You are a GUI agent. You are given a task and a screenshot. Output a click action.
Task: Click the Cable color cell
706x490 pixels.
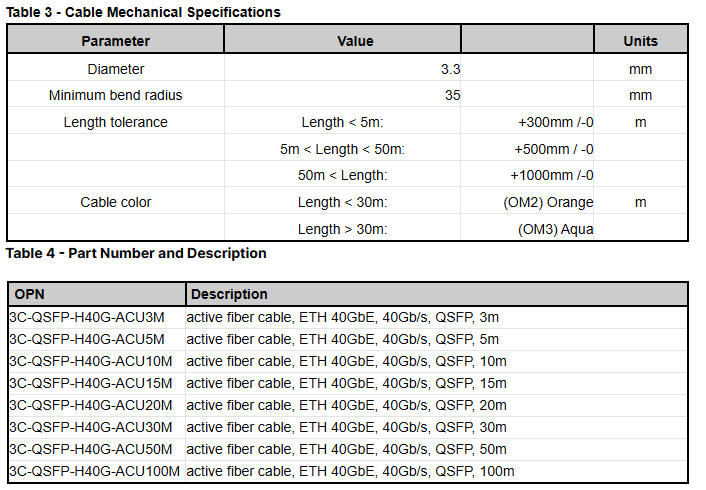[116, 202]
